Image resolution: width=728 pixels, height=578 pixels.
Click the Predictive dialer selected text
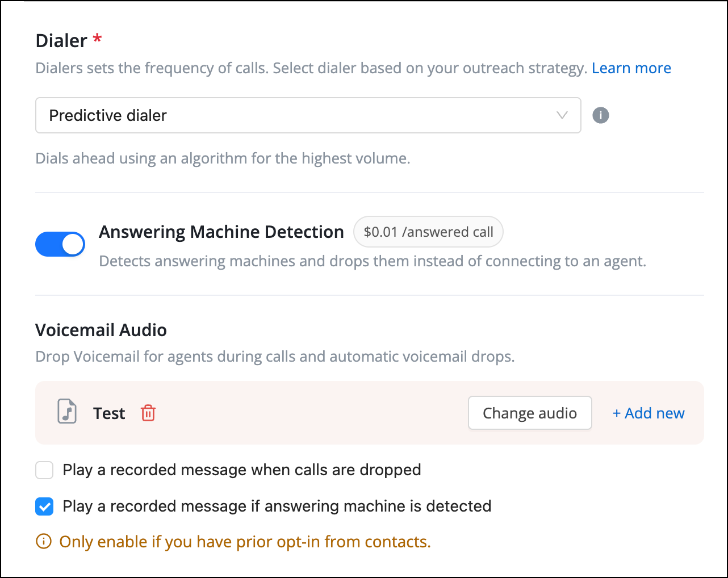point(108,115)
